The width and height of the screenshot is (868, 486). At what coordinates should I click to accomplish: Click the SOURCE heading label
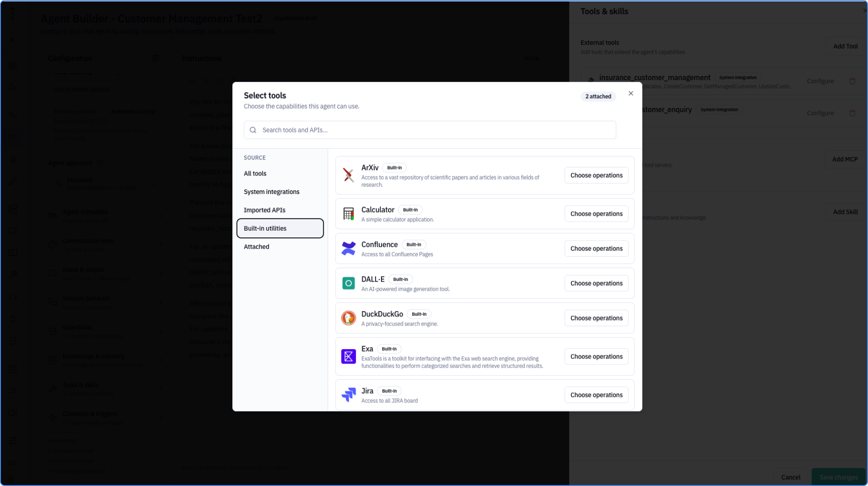pyautogui.click(x=255, y=158)
